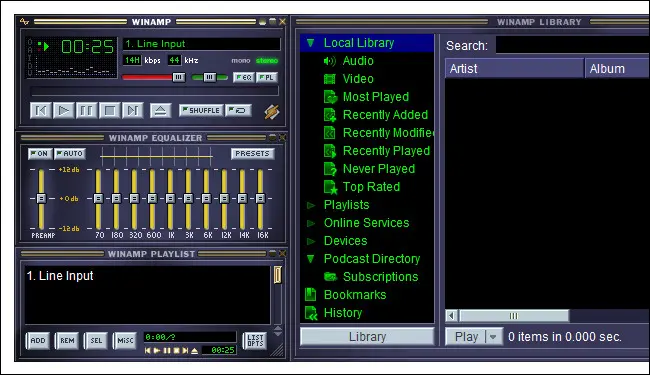Expand the Playlists tree node
The image size is (650, 375).
310,205
